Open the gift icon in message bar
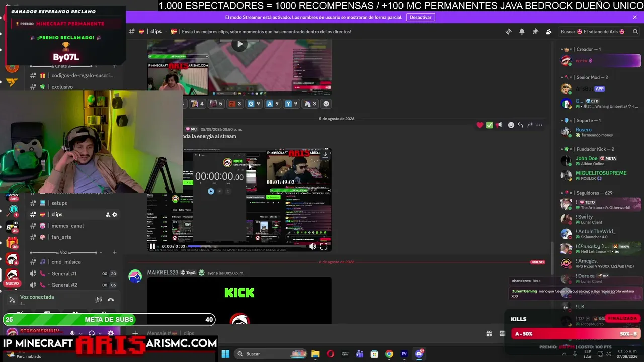Screen dimensions: 644x362 pyautogui.click(x=489, y=333)
